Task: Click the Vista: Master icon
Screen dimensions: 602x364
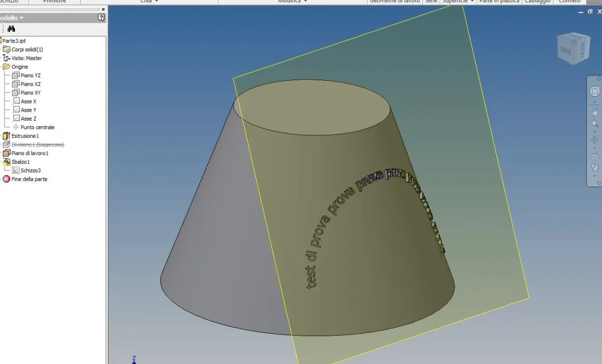Action: 6,58
